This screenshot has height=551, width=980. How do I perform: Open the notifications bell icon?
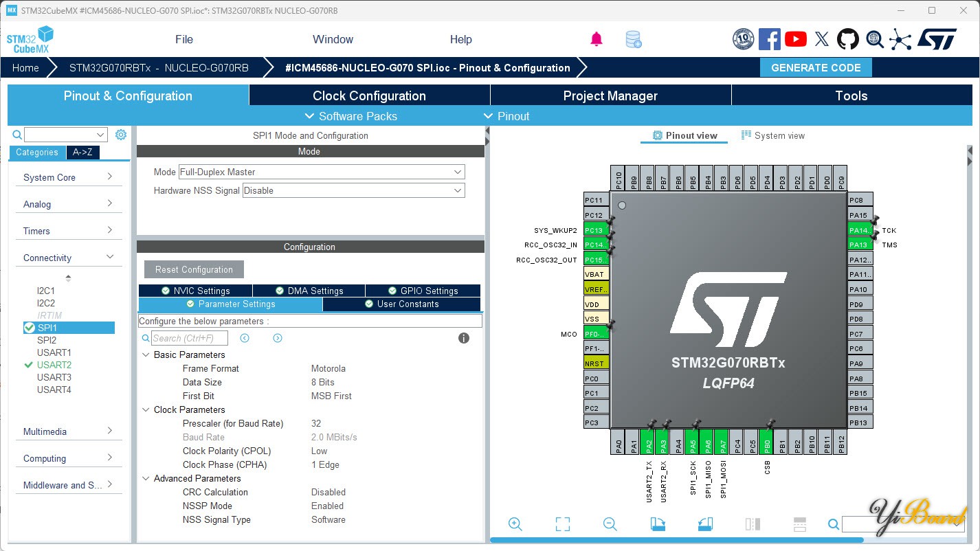(597, 39)
